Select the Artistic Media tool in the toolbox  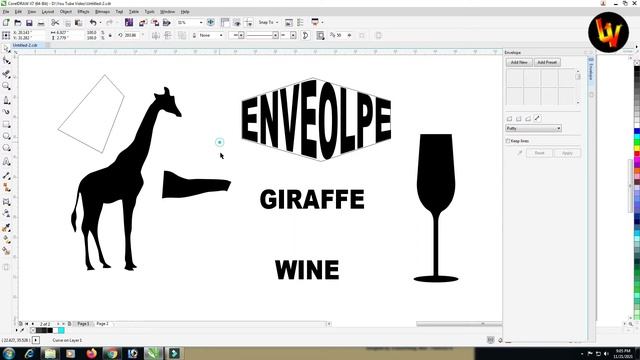(x=7, y=111)
